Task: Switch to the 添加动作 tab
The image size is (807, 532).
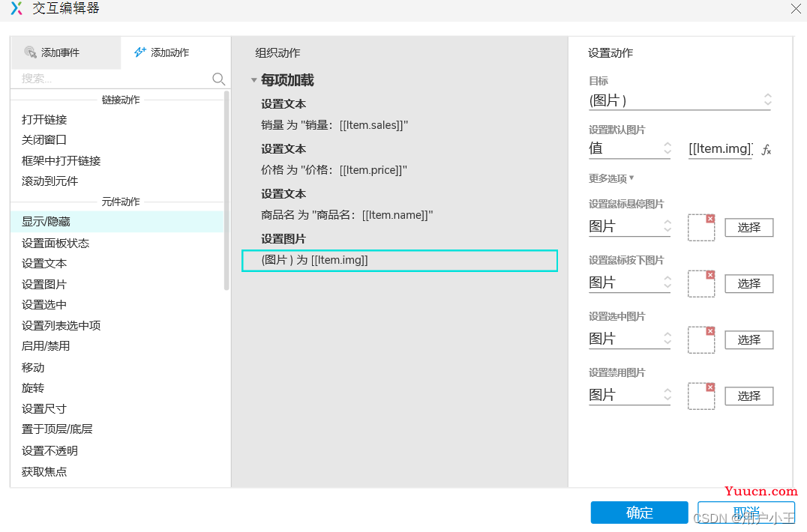Action: tap(176, 52)
